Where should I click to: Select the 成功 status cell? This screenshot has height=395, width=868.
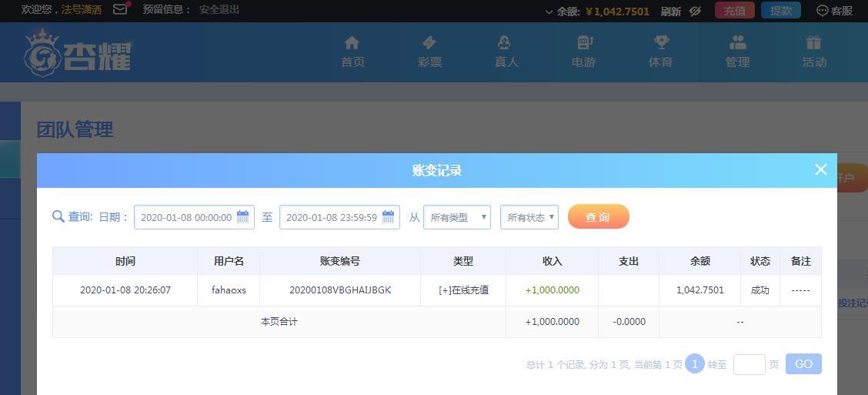click(x=760, y=290)
